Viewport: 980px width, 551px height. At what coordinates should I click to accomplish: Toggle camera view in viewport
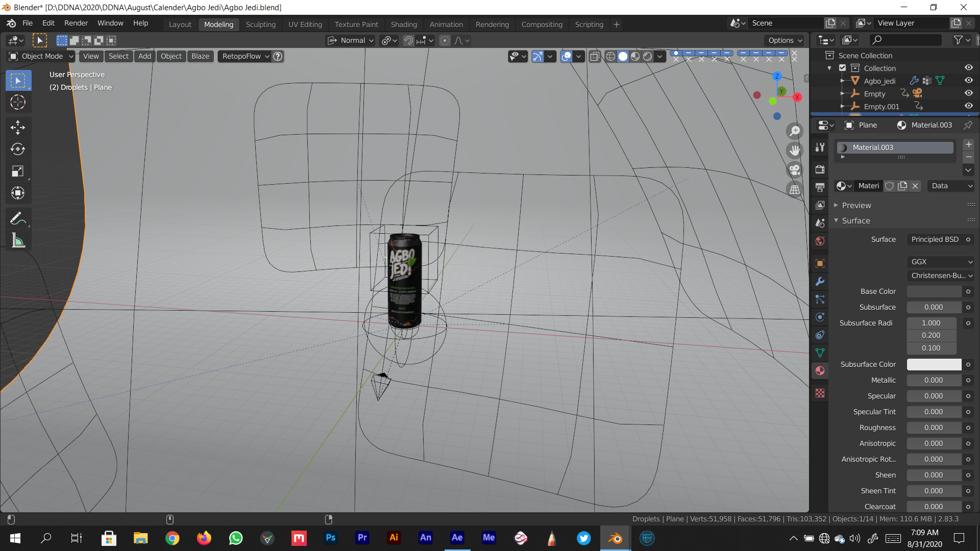(795, 170)
